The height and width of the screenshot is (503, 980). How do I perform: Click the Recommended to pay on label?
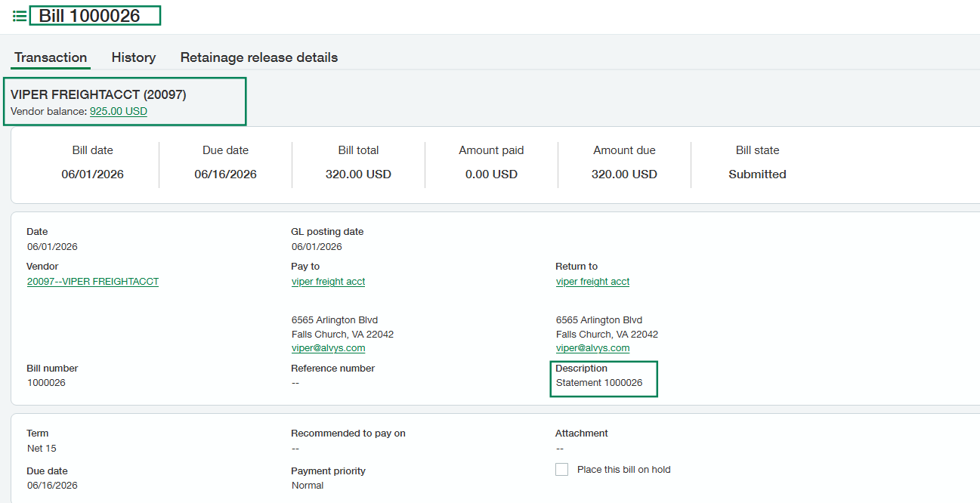pos(348,434)
